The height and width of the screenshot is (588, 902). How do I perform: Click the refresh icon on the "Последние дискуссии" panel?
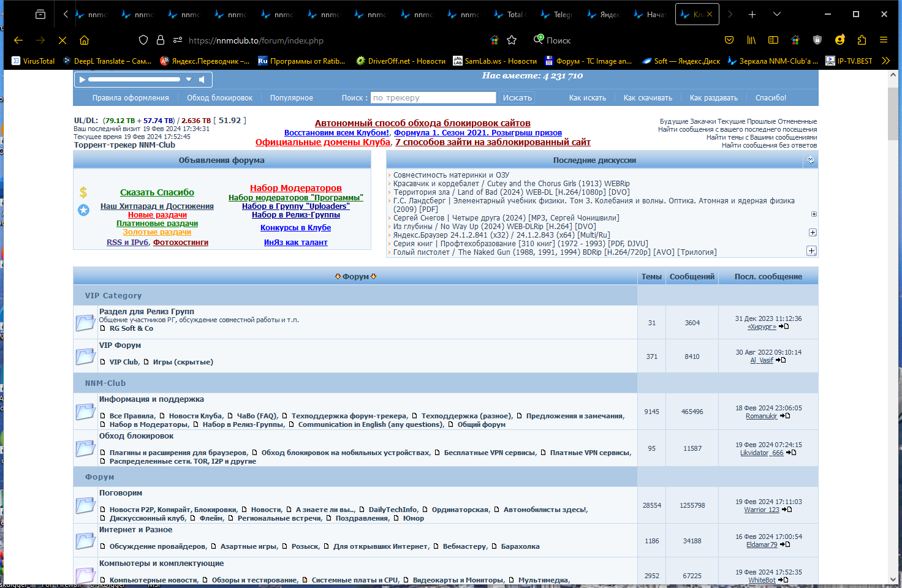pos(810,159)
